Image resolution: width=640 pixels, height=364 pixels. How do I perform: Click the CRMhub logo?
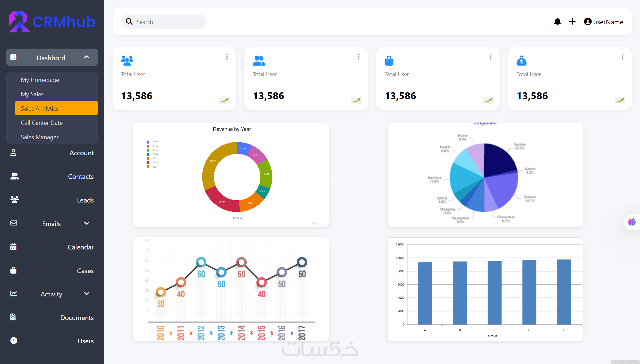pyautogui.click(x=52, y=22)
